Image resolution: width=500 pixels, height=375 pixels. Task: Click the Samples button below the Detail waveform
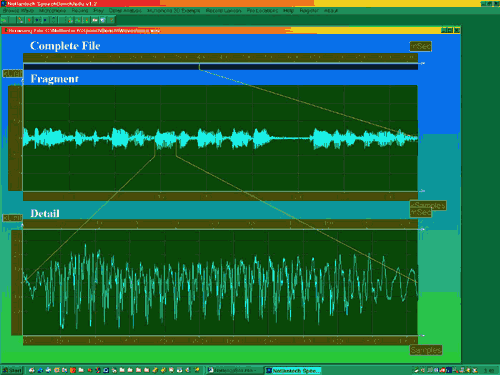coord(426,350)
